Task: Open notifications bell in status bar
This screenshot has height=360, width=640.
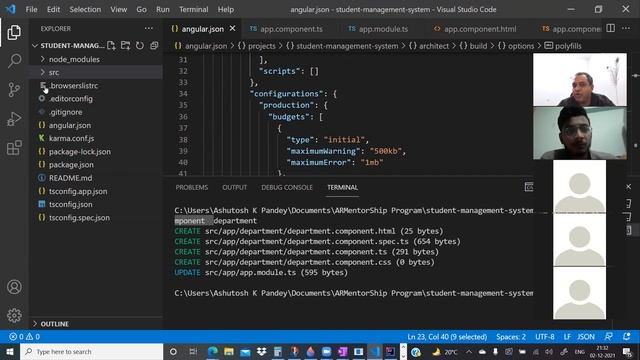Action: (626, 337)
